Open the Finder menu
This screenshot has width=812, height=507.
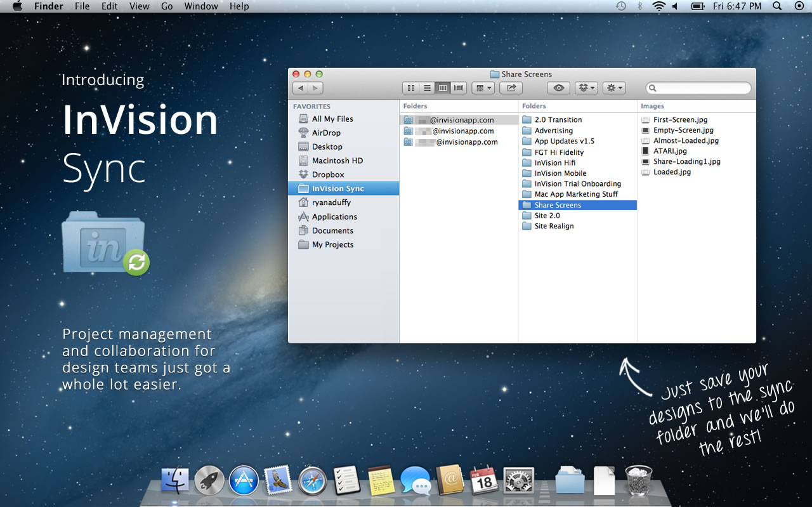point(48,6)
